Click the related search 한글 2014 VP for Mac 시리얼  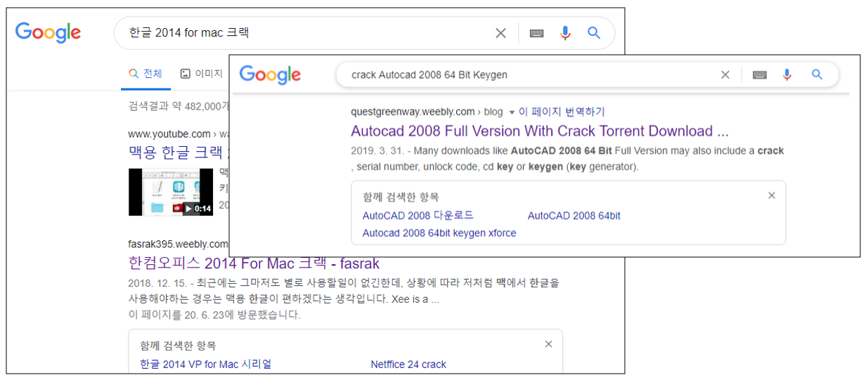point(206,364)
